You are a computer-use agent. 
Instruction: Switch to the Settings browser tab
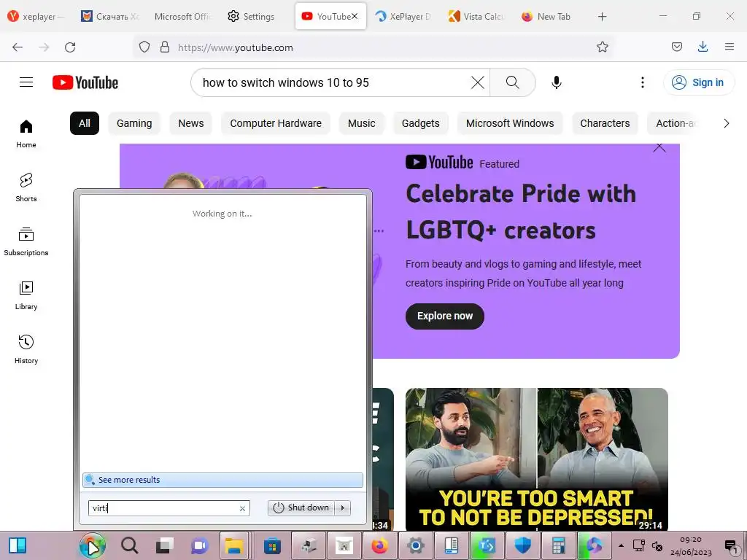[252, 17]
